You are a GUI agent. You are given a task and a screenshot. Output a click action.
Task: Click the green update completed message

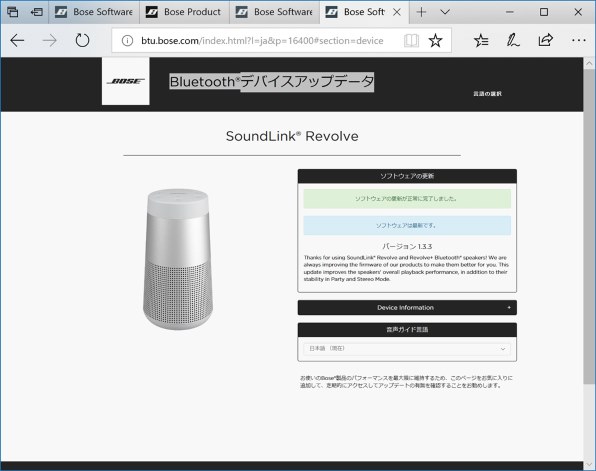(x=407, y=199)
